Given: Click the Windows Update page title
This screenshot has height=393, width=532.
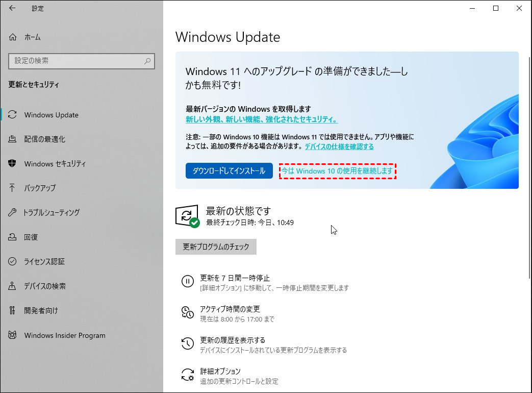Looking at the screenshot, I should [x=227, y=37].
